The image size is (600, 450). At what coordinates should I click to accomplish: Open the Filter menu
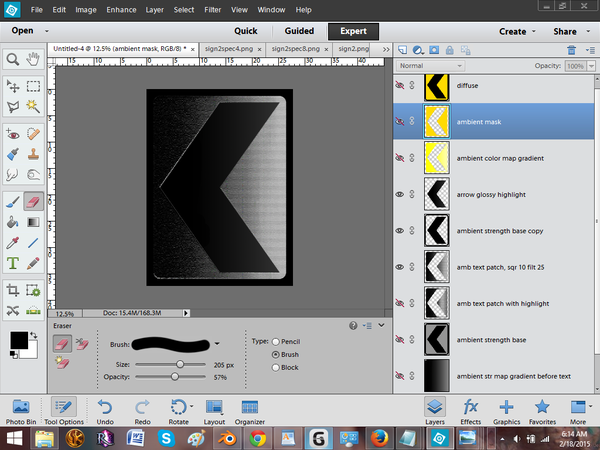click(x=210, y=10)
